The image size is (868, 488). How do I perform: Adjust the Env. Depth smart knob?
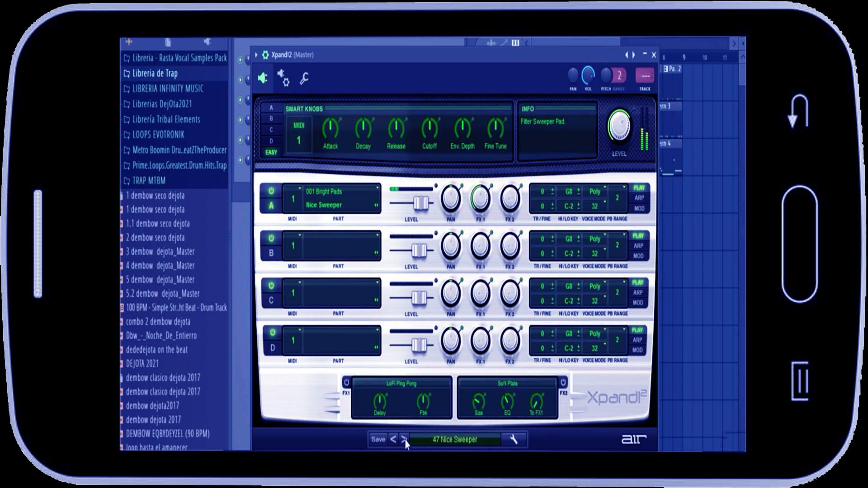[462, 128]
